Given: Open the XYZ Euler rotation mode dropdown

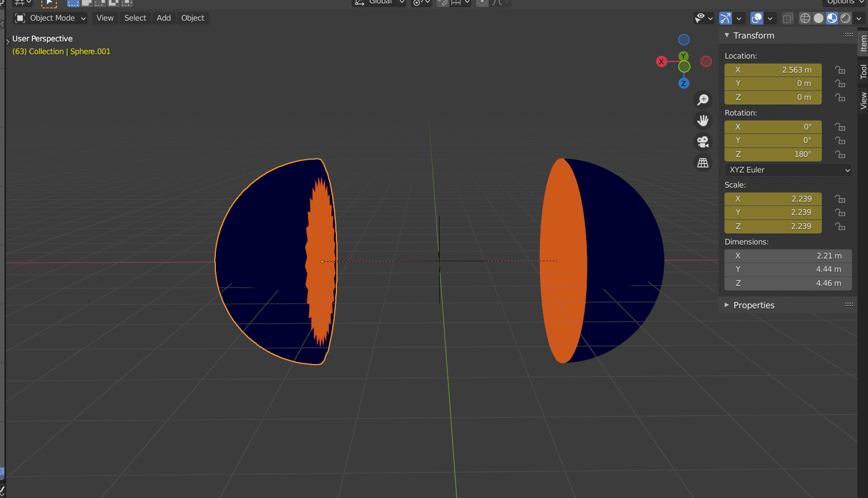Looking at the screenshot, I should [x=788, y=170].
